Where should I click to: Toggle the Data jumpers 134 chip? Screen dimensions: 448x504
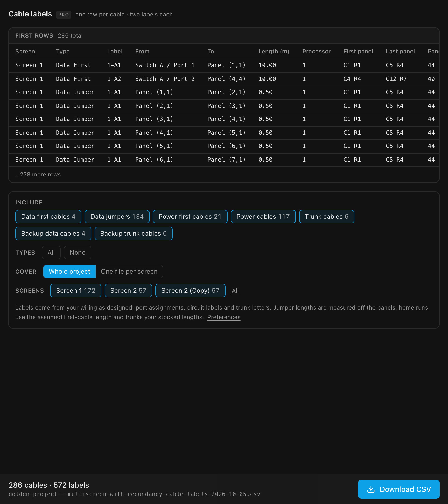coord(117,217)
